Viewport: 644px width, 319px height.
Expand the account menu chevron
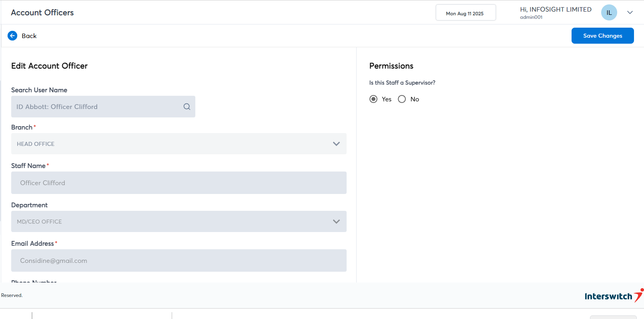point(630,12)
